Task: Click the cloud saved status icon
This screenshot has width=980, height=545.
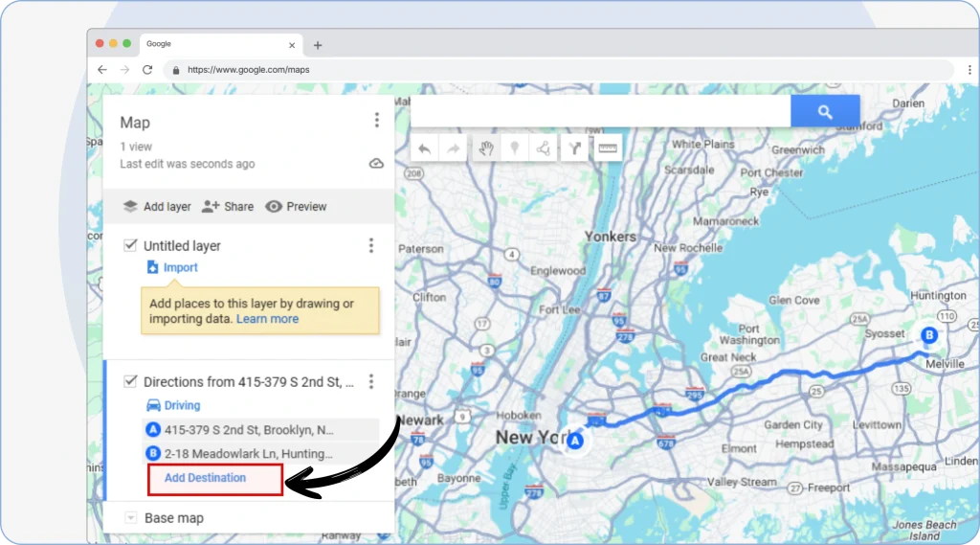Action: (x=376, y=164)
